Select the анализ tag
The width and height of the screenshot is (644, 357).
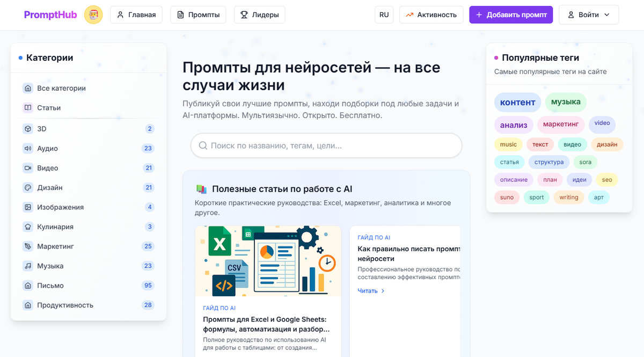[514, 125]
